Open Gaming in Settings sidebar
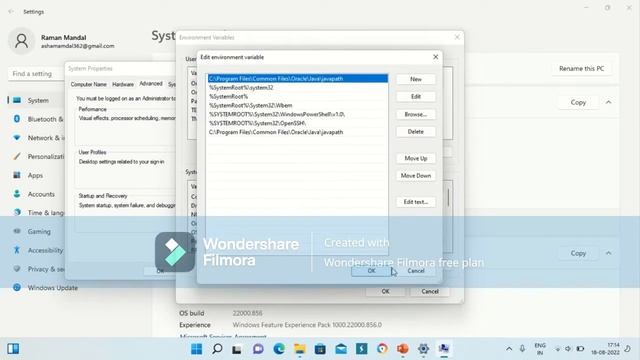This screenshot has height=360, width=640. [37, 231]
